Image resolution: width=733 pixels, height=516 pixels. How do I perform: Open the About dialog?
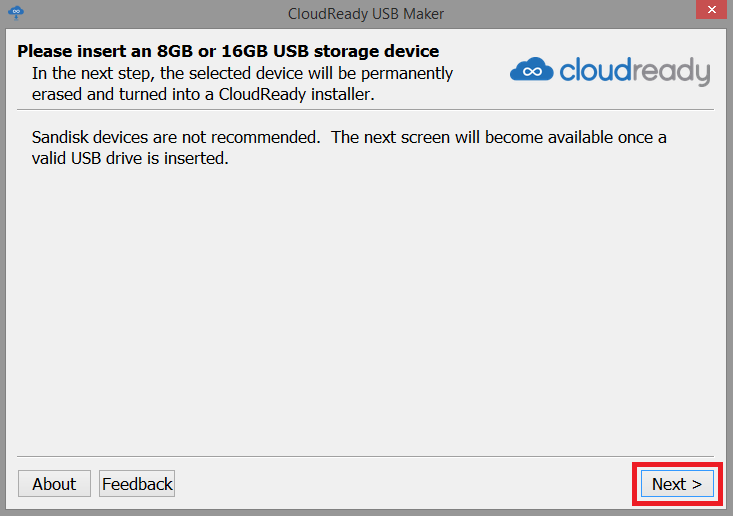tap(54, 484)
